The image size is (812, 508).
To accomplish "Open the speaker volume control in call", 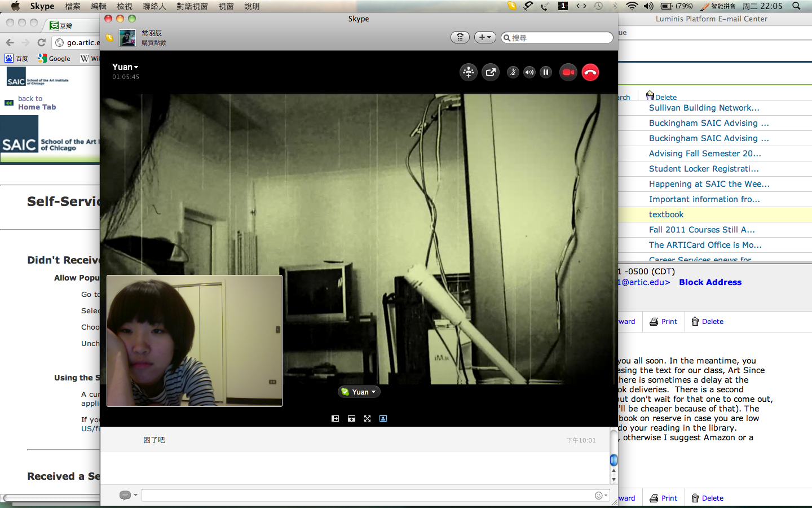I will point(529,72).
